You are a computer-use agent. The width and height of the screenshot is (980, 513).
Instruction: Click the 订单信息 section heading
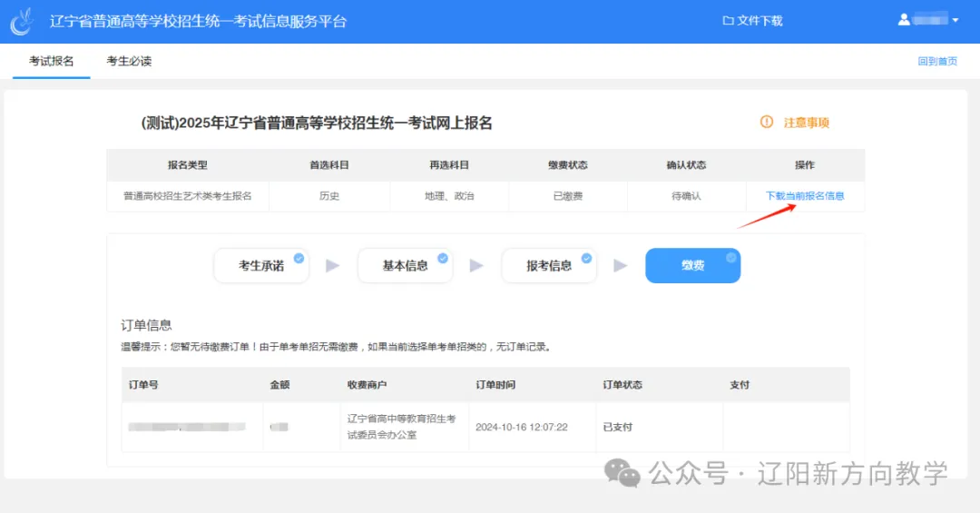(146, 325)
